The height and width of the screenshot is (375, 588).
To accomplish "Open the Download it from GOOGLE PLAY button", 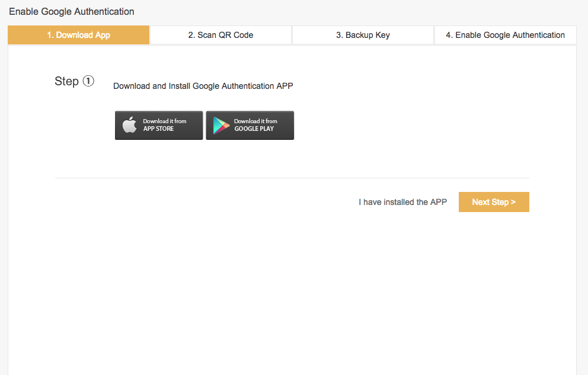I will 250,125.
